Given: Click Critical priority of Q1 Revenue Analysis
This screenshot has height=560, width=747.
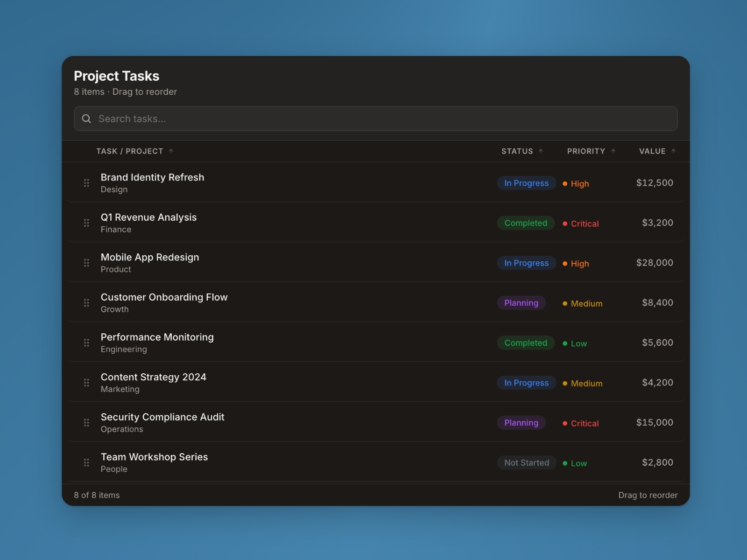Looking at the screenshot, I should [580, 224].
